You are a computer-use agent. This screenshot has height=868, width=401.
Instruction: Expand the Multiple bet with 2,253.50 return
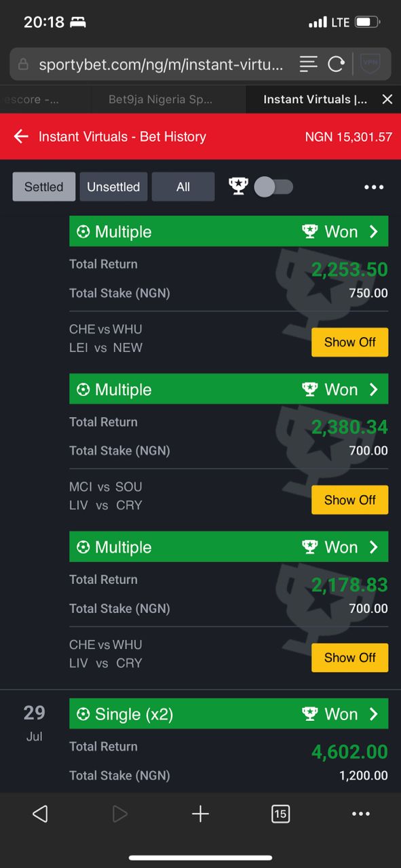point(229,231)
